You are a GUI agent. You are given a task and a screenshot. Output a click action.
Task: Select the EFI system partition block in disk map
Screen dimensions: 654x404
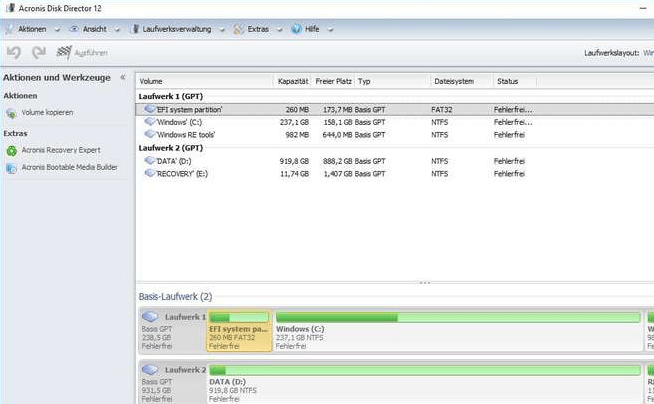[x=239, y=331]
